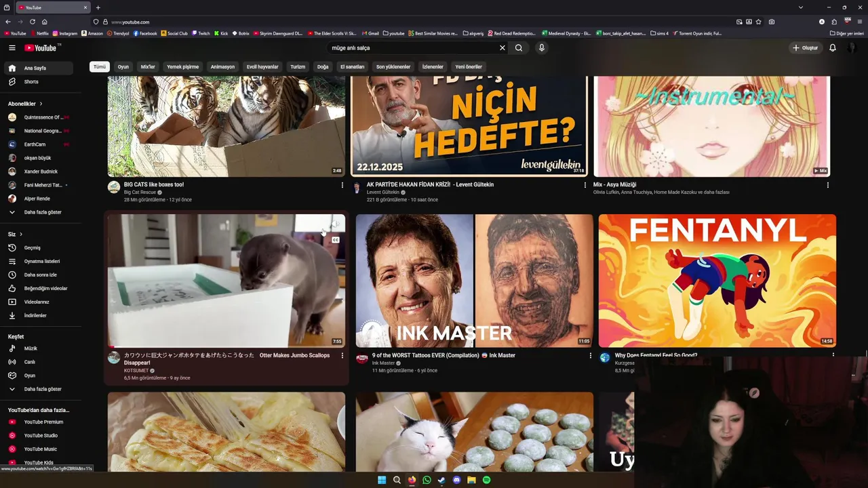Image resolution: width=868 pixels, height=488 pixels.
Task: Select the Oyun filter chip
Action: pos(123,67)
